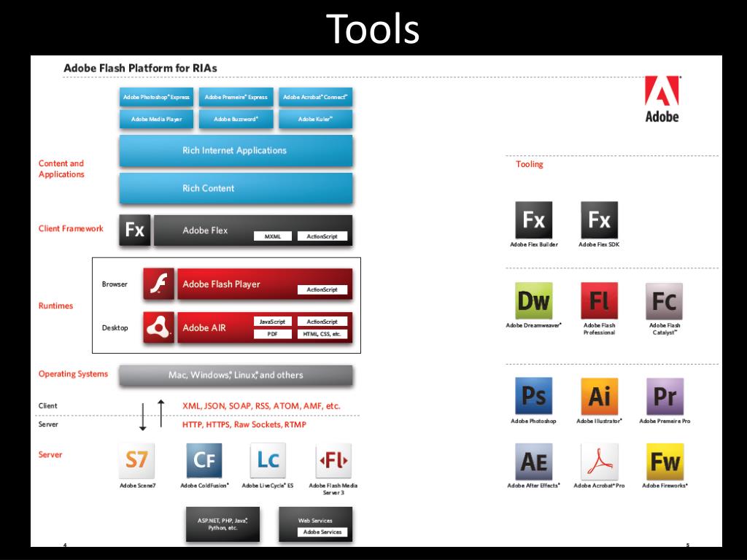Viewport: 747px width, 560px height.
Task: Click the Runtimes label
Action: [x=55, y=306]
